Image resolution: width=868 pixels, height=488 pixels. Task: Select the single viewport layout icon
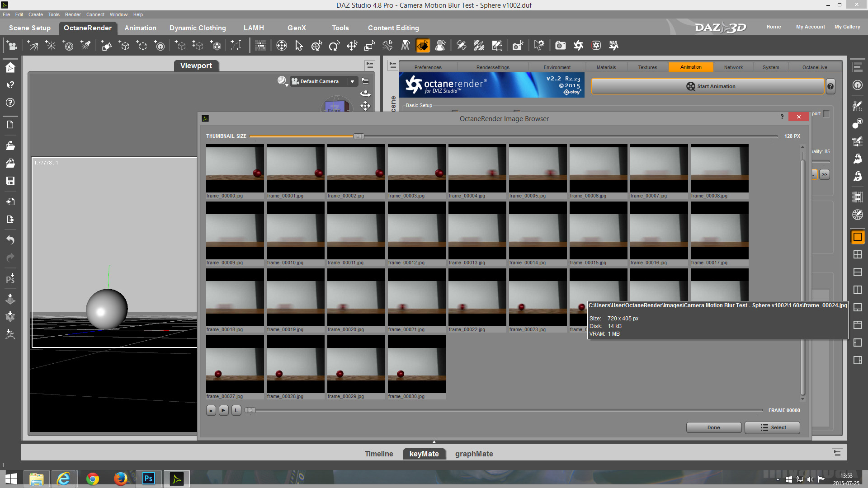[x=857, y=237]
